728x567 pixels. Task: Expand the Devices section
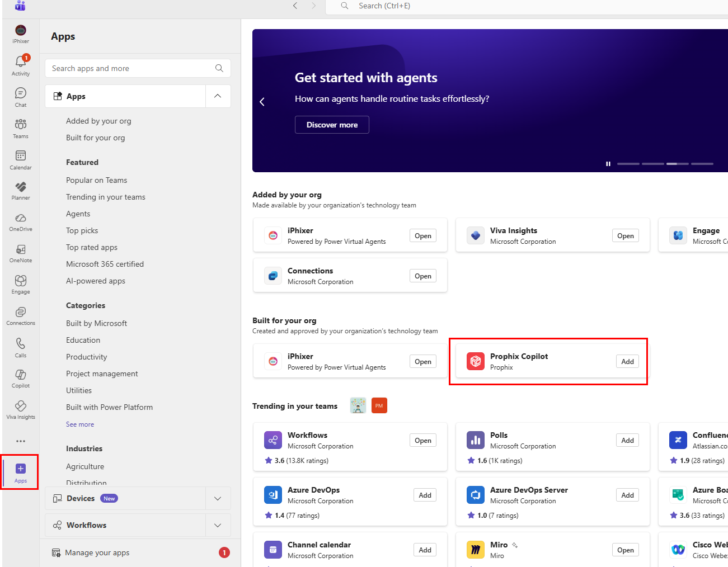click(218, 498)
